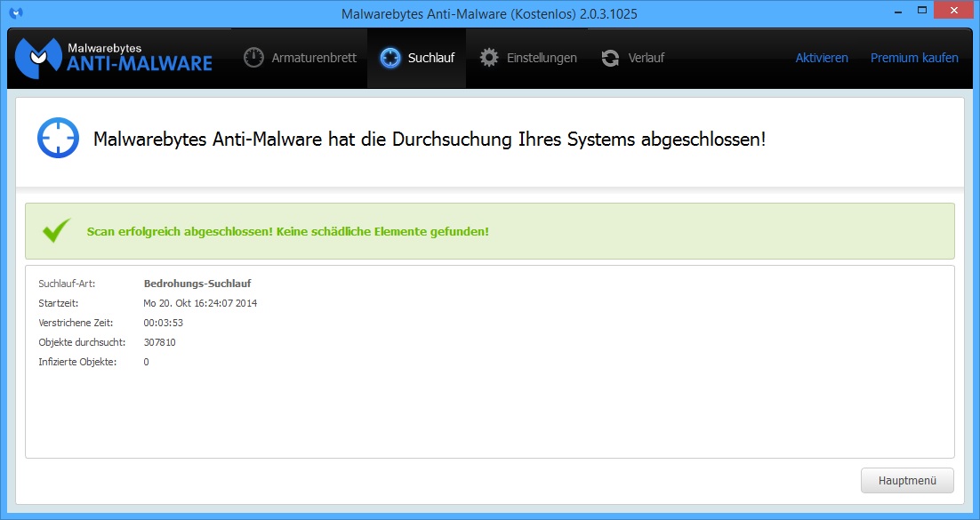Select the 'Bedrohungs-Suchlauf' scan type text
Image resolution: width=980 pixels, height=520 pixels.
point(197,284)
